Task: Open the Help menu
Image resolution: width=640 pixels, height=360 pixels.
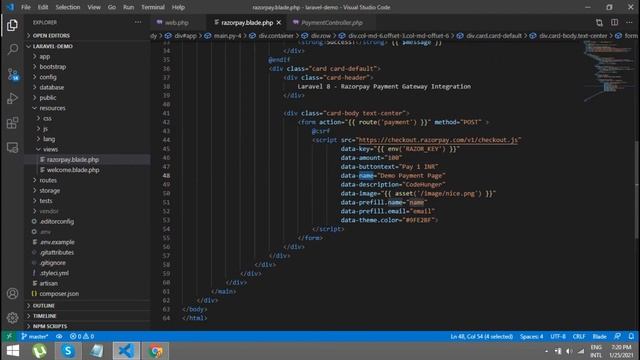Action: click(178, 7)
